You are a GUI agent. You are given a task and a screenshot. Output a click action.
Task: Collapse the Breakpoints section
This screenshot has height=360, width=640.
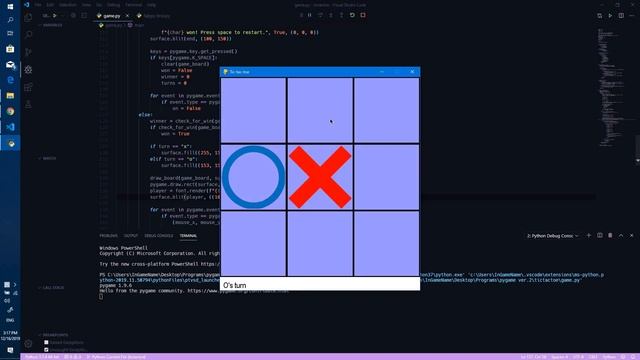53,335
